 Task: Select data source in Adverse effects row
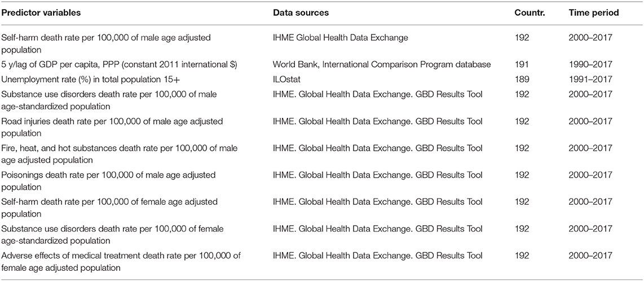(x=377, y=256)
